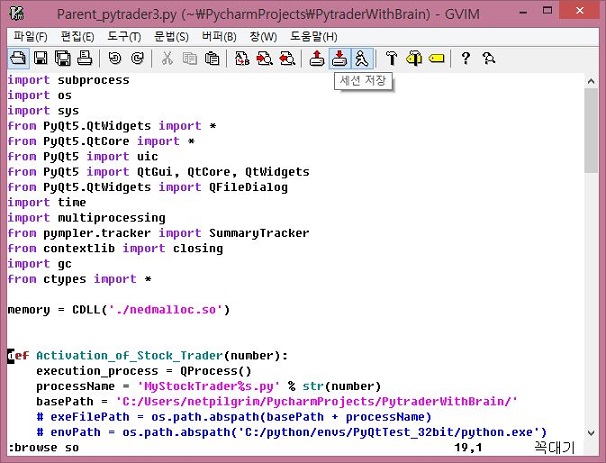Click 'SummaryTracker' in pympler import line
The image size is (606, 463).
click(259, 233)
